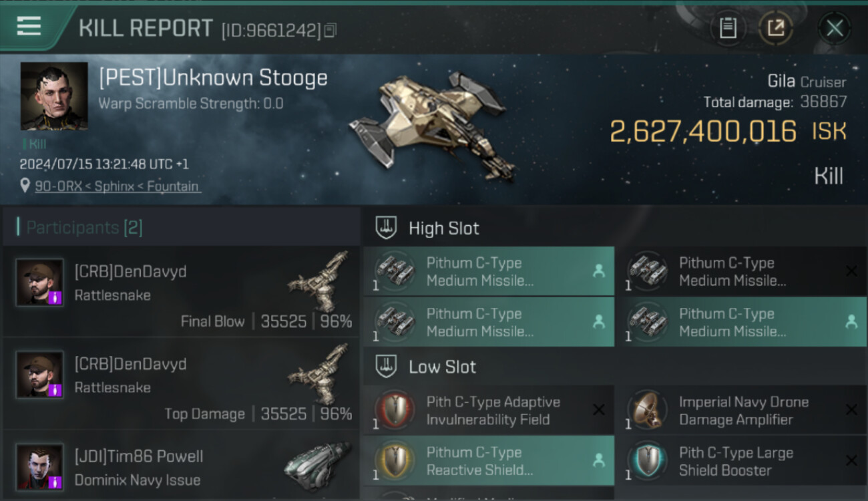Open the 90-ORX location link

[117, 186]
